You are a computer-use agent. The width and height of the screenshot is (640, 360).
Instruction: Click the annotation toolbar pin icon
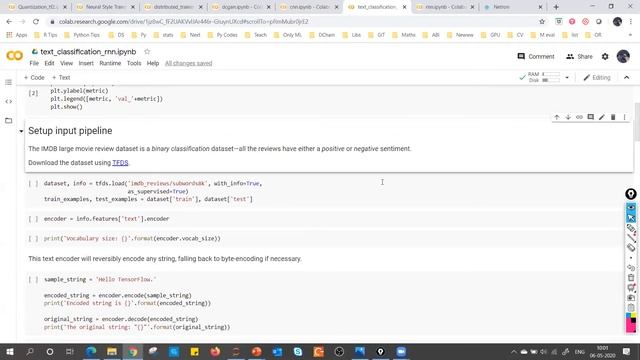pyautogui.click(x=631, y=194)
